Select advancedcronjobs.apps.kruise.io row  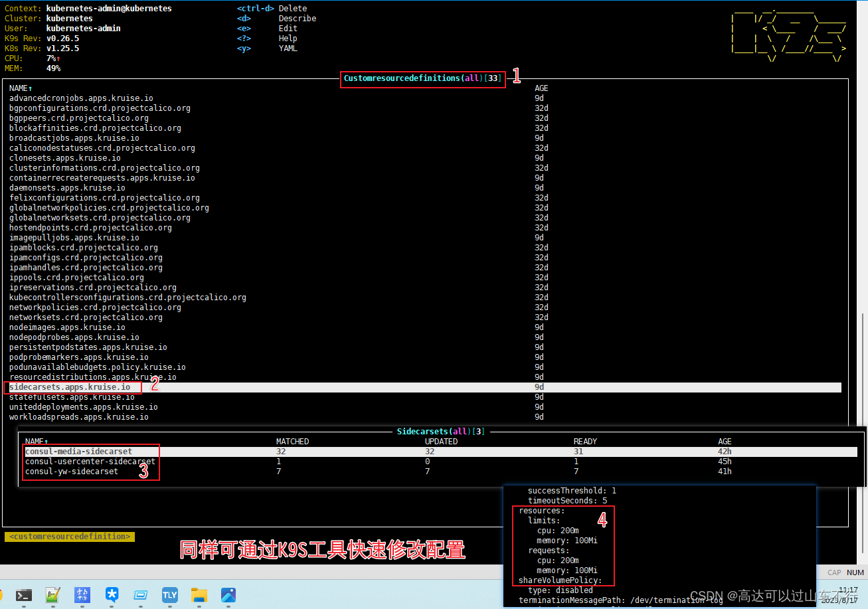click(425, 98)
